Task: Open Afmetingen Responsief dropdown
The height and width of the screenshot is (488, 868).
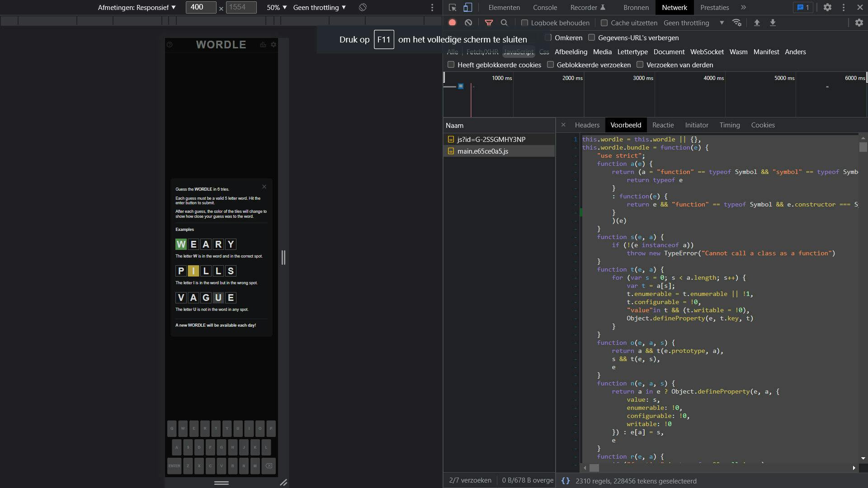Action: coord(137,8)
